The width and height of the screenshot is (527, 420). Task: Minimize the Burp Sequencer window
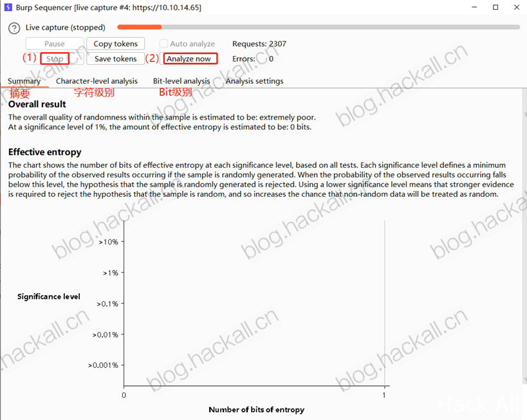click(474, 7)
